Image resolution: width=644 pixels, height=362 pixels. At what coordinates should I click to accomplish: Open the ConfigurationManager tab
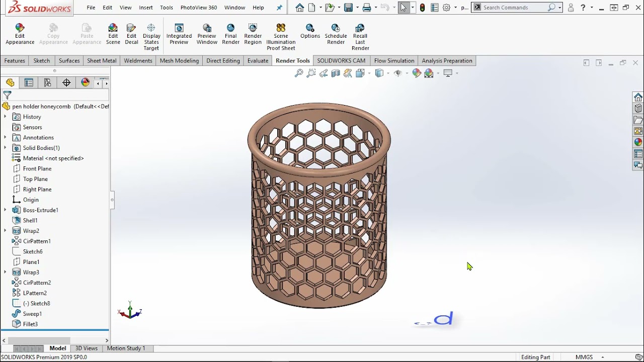[47, 83]
